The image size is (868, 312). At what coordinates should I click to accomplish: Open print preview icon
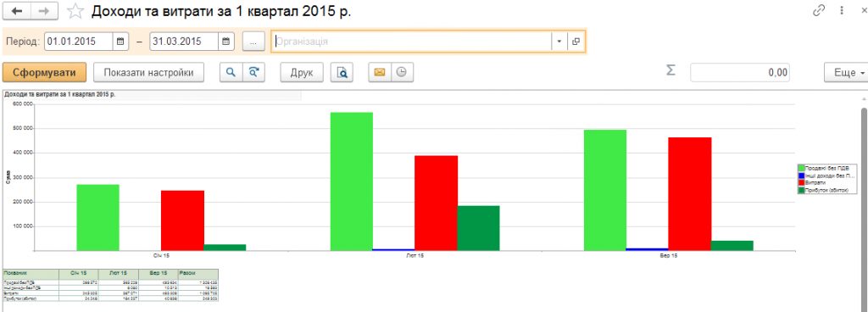(342, 72)
